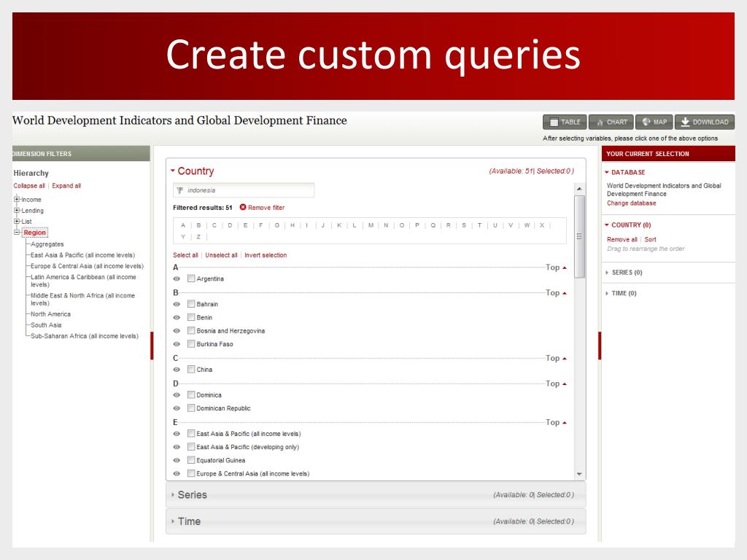Click the Change database link
This screenshot has width=747, height=560.
click(x=631, y=203)
